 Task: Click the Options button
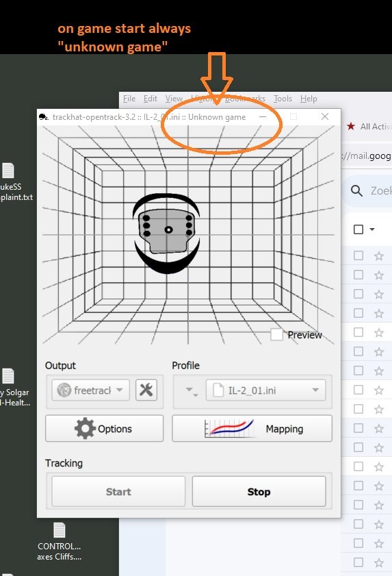coord(104,428)
